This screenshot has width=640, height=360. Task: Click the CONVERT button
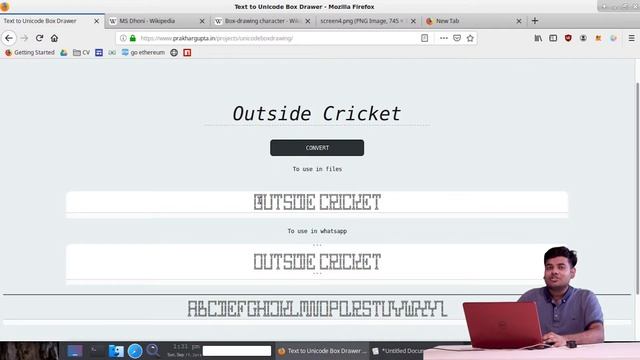pos(317,148)
